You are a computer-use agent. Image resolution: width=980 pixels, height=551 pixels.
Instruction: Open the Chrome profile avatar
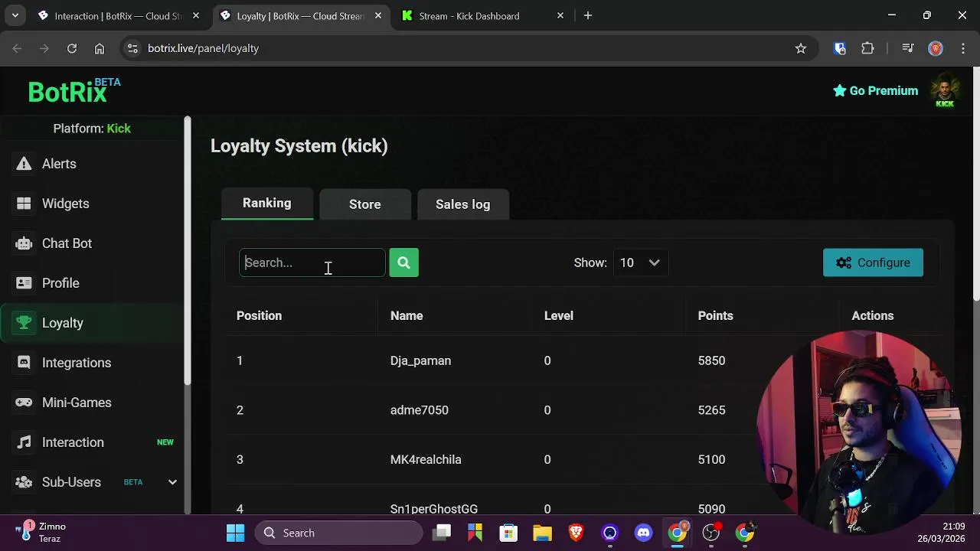click(935, 48)
